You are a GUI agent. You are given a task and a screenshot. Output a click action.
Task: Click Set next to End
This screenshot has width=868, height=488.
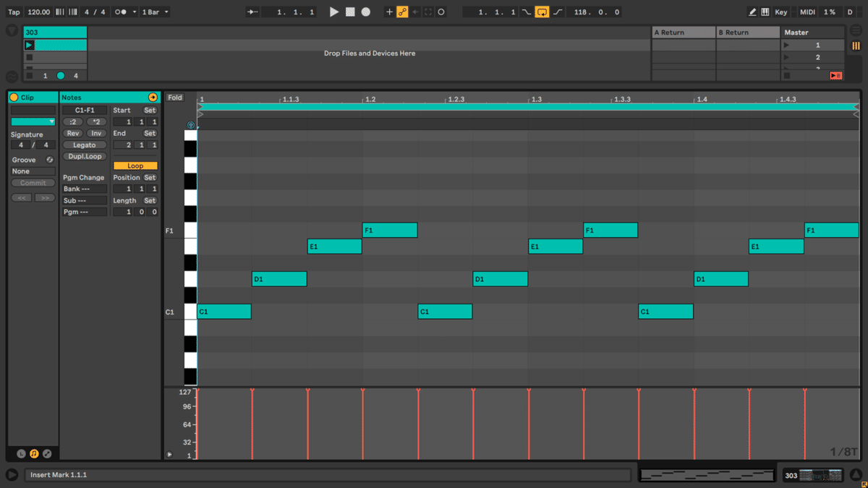tap(150, 134)
